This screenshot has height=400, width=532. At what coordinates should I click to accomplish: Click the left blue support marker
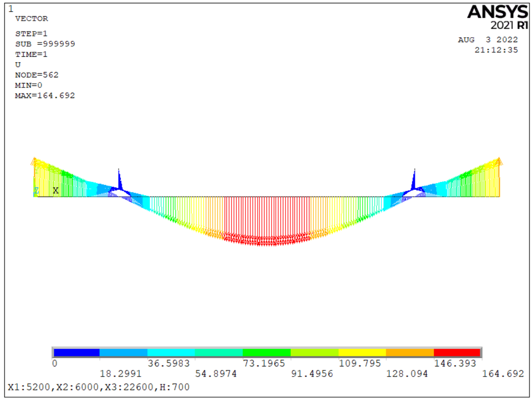coord(119,181)
